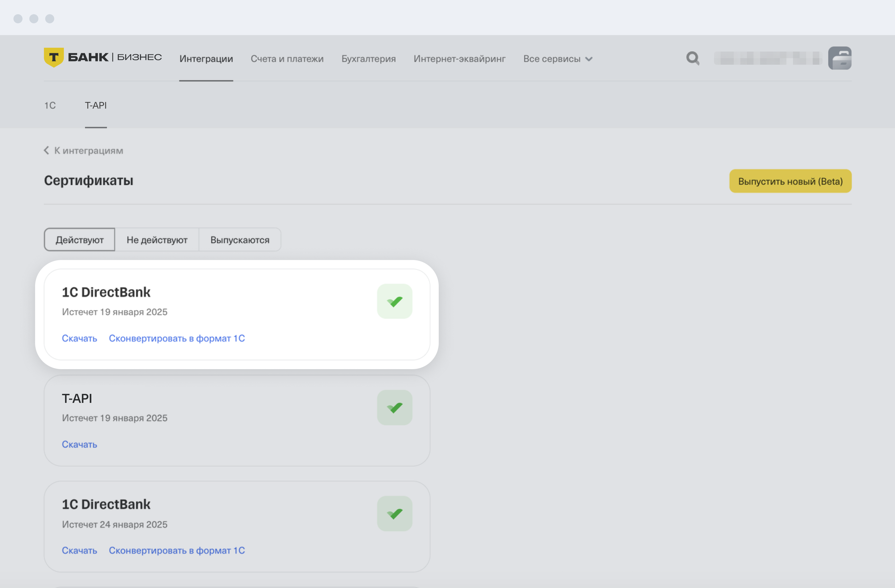Select the T-API sub-tab
This screenshot has width=895, height=588.
point(95,105)
